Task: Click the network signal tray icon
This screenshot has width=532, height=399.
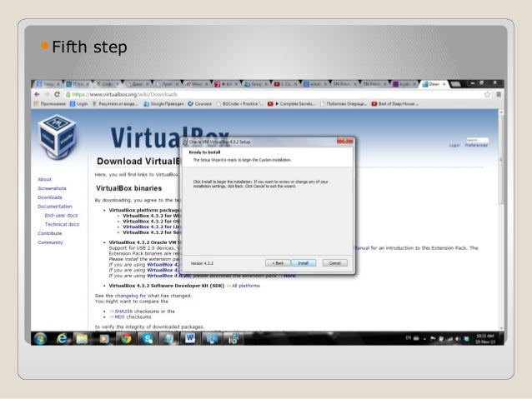Action: pos(450,338)
